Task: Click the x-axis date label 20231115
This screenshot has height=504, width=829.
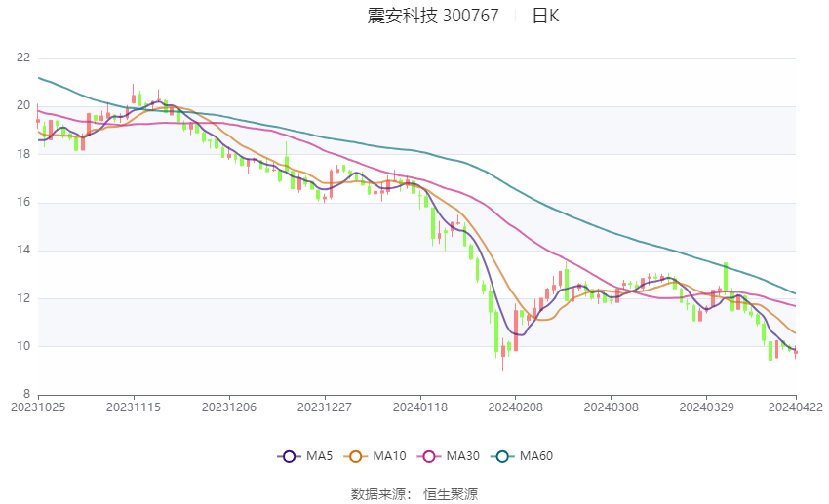Action: 134,407
